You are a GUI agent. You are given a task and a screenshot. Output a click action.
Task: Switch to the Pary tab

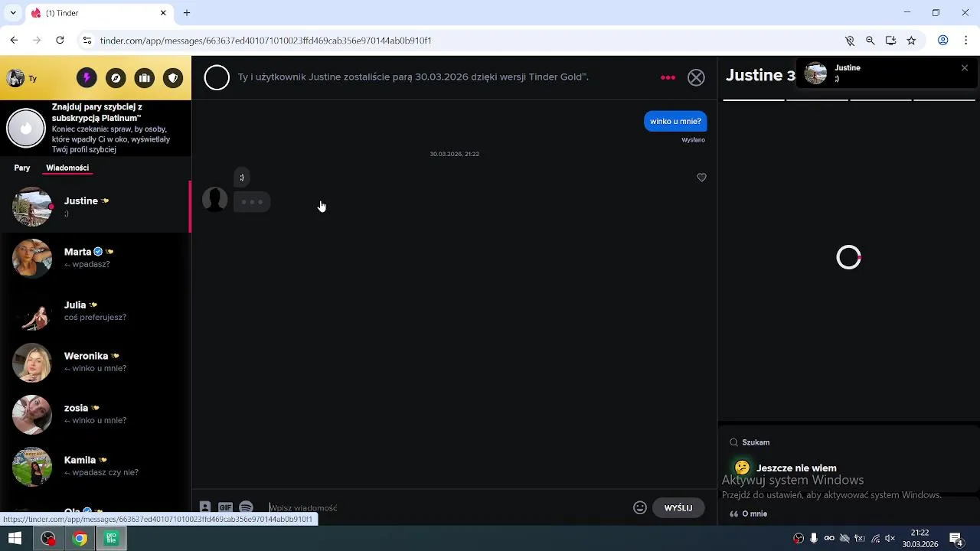coord(22,168)
